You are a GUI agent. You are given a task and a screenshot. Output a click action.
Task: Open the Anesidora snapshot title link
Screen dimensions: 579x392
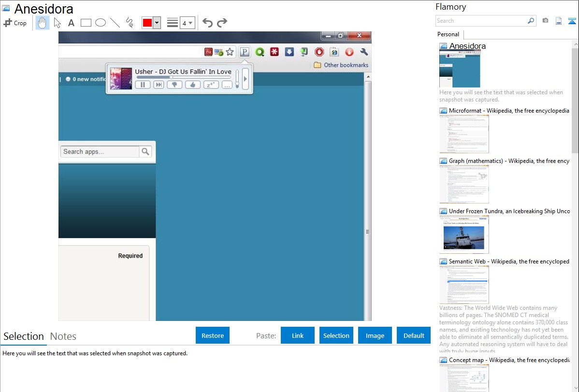point(467,46)
